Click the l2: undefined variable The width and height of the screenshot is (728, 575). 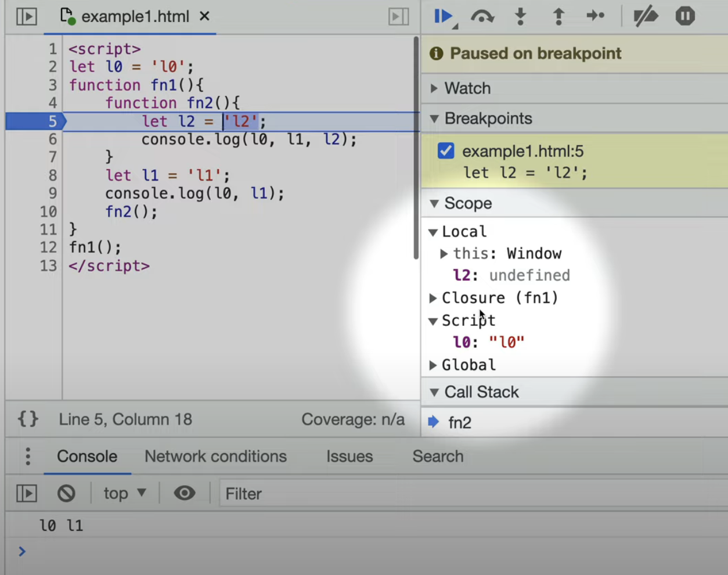[511, 275]
